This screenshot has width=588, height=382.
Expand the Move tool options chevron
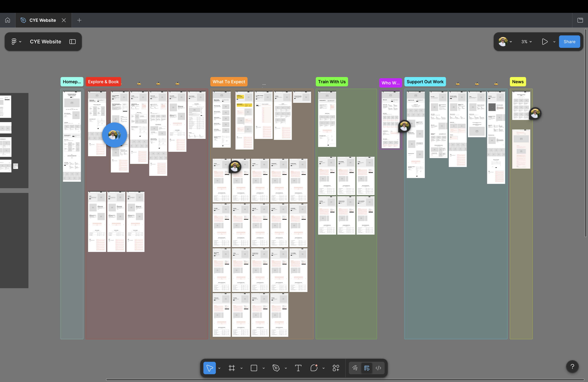[219, 368]
